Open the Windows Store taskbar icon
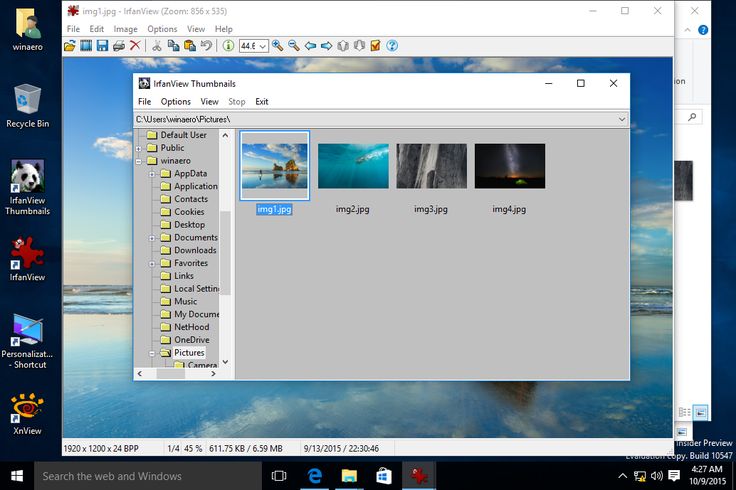This screenshot has height=490, width=736. click(x=384, y=476)
